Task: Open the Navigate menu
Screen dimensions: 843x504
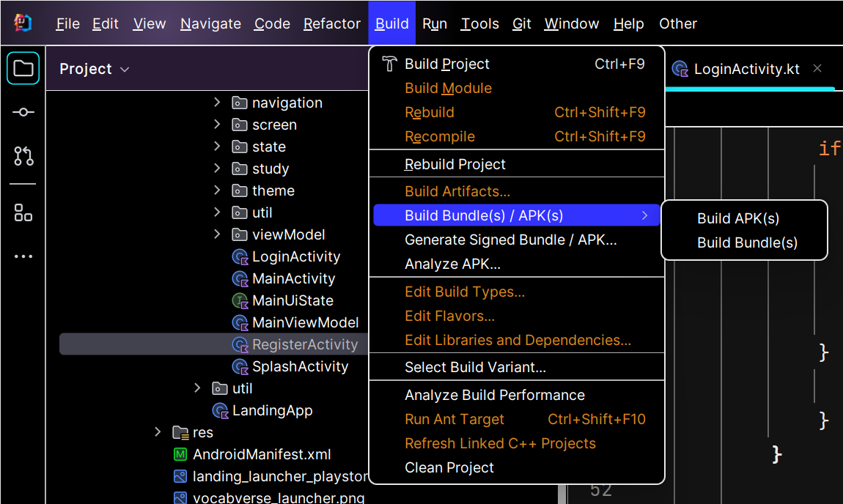Action: [211, 23]
